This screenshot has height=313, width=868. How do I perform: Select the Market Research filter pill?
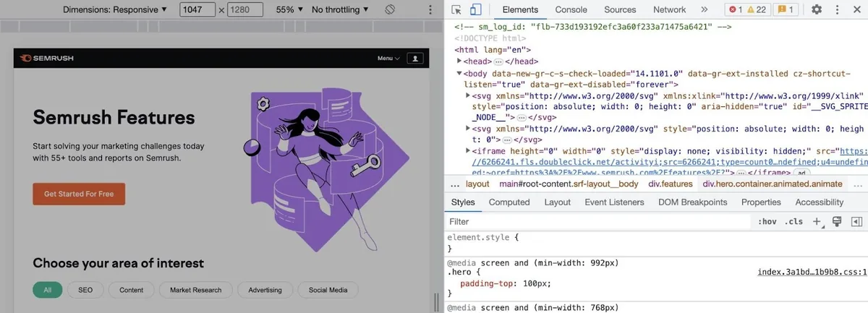point(196,290)
